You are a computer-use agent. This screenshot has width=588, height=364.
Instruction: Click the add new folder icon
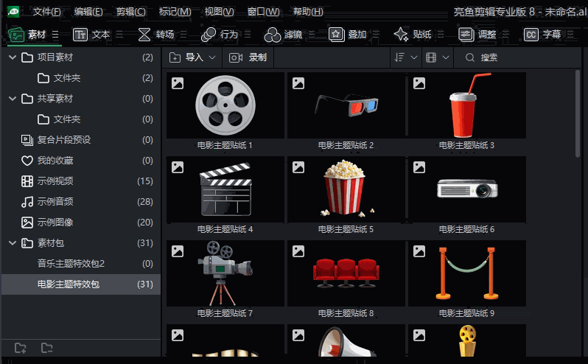pos(20,349)
